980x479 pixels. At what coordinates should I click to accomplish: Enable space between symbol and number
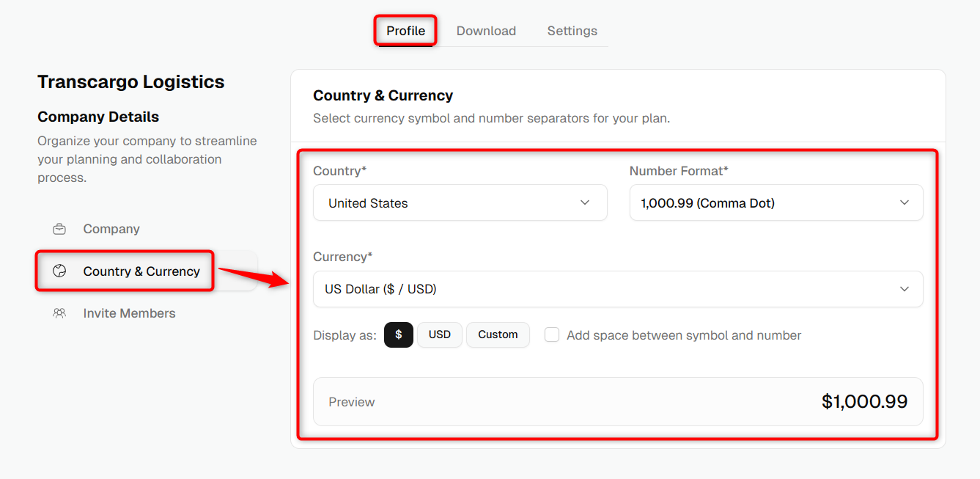(552, 335)
